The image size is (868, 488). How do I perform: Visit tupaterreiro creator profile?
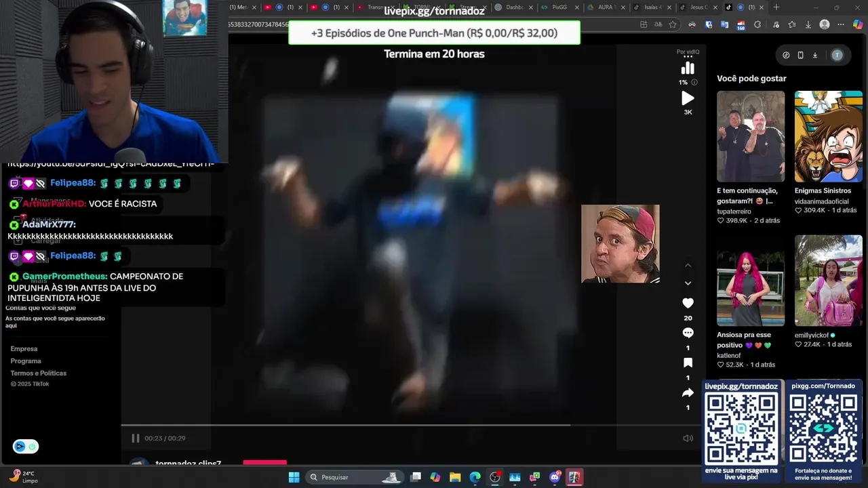[734, 211]
